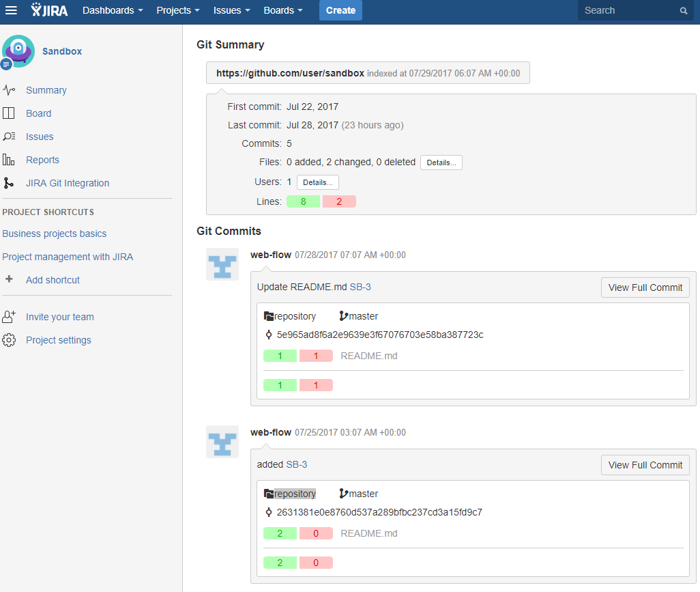
Task: Expand the Boards dropdown menu
Action: [283, 10]
